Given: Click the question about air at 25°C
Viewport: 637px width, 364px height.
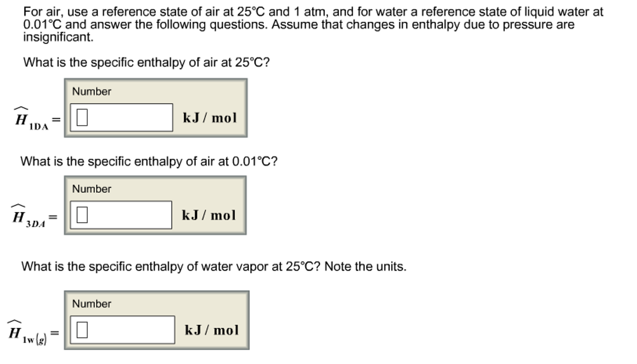Looking at the screenshot, I should 145,63.
